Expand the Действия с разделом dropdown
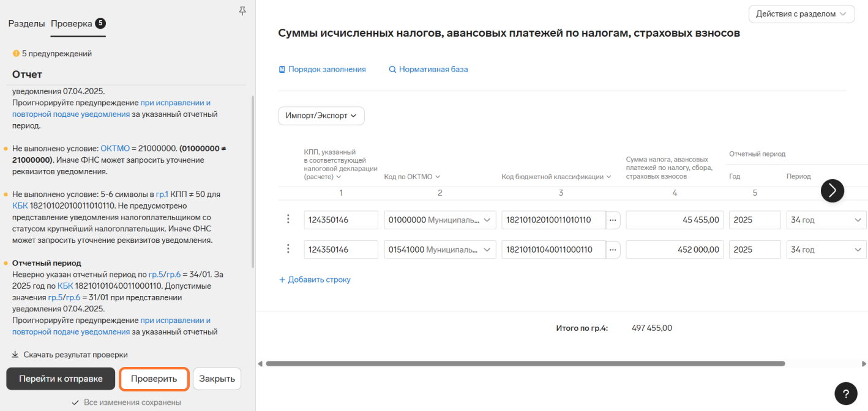 tap(801, 14)
